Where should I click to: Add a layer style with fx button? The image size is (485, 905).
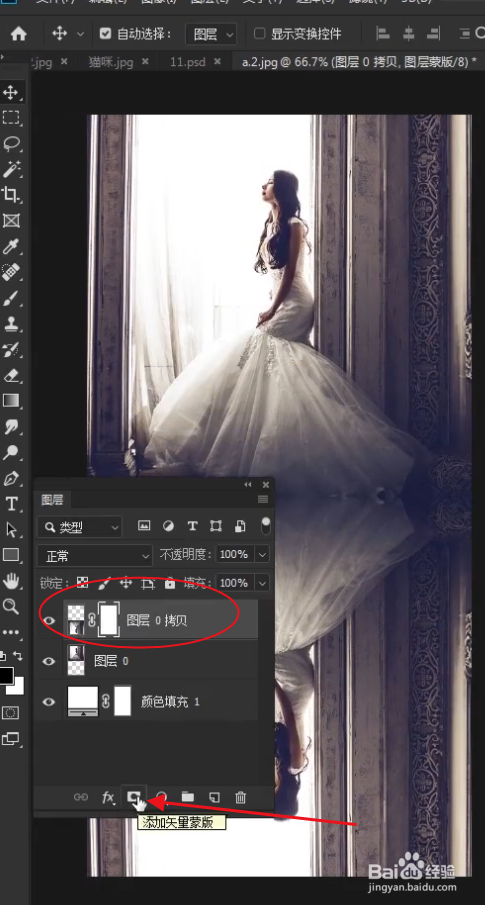pos(108,798)
